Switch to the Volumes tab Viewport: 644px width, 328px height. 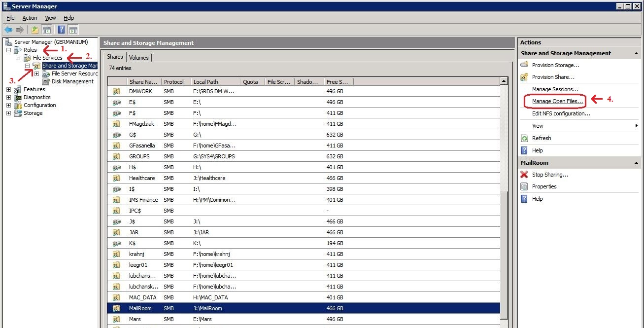[139, 58]
